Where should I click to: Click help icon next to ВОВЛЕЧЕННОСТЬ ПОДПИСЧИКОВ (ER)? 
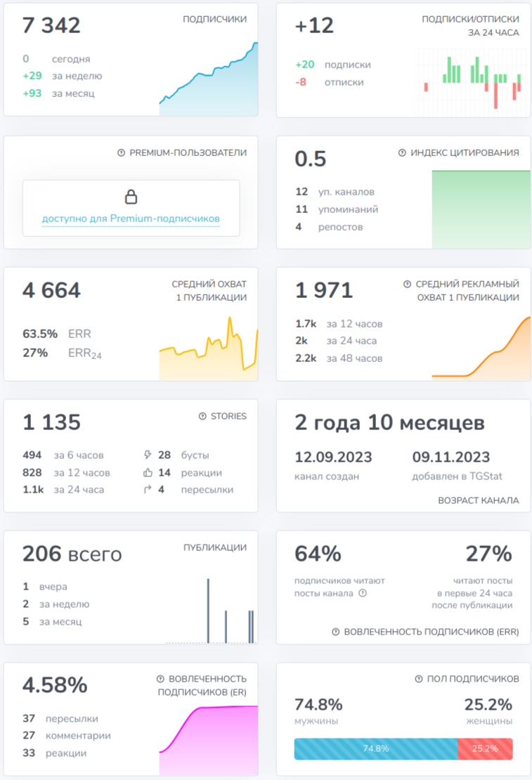point(160,679)
